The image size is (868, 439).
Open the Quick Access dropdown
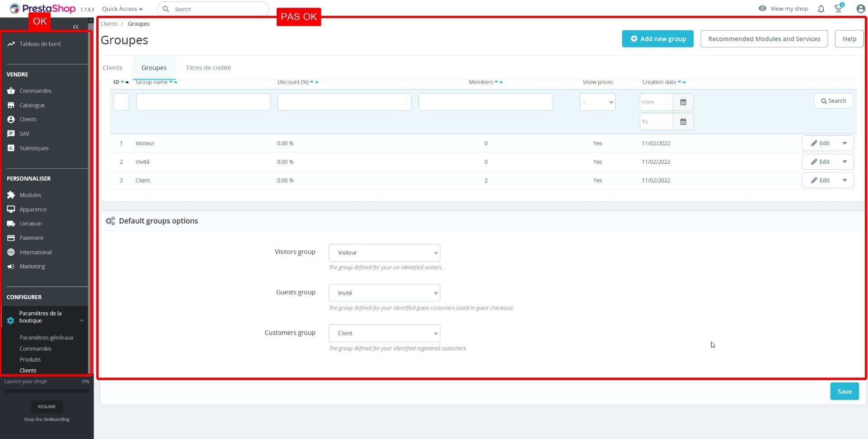[x=122, y=9]
